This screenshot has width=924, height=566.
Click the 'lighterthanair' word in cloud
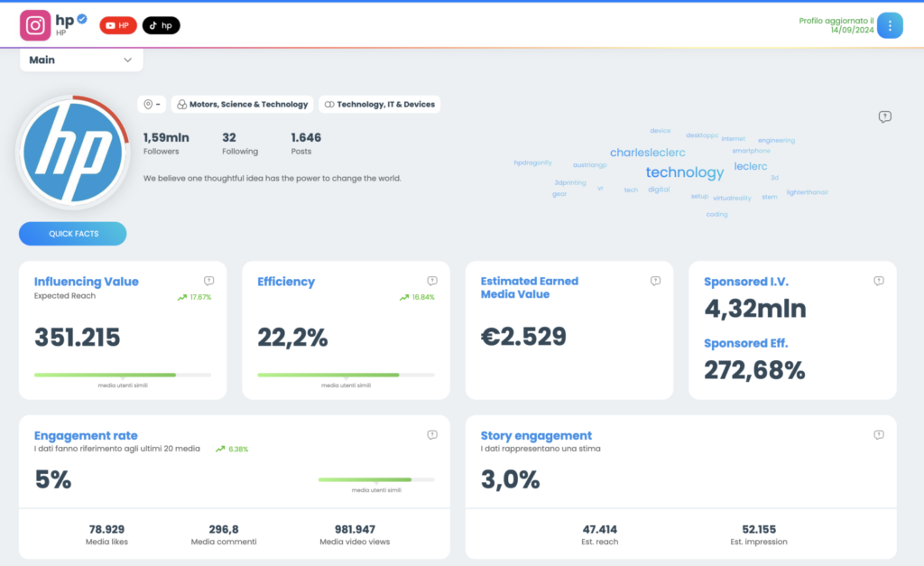[x=808, y=192]
